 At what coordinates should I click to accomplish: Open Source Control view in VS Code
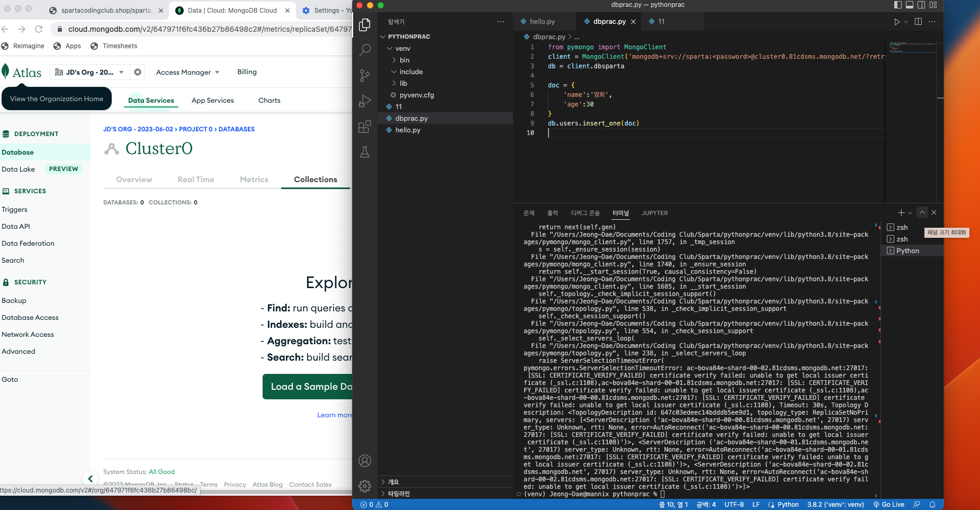(x=365, y=76)
